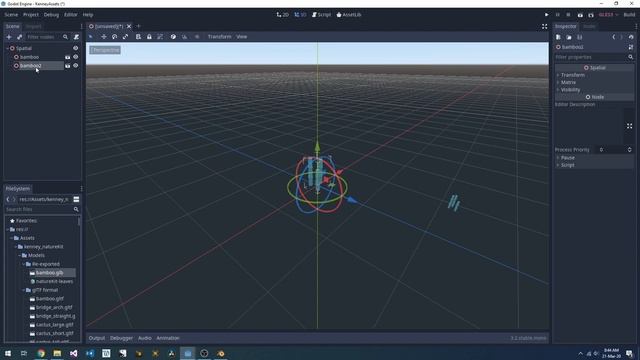The width and height of the screenshot is (640, 360).
Task: Collapse the Assets folder in FileSystem
Action: 11,238
